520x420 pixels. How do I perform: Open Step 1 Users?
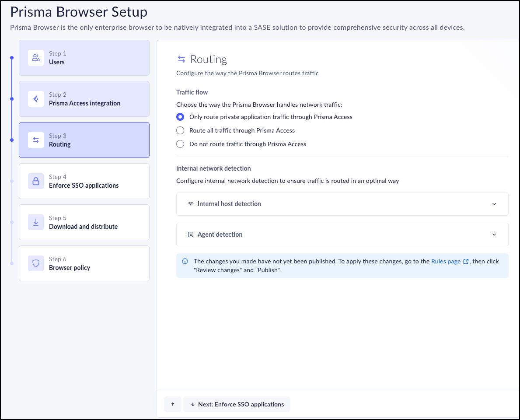[x=84, y=58]
